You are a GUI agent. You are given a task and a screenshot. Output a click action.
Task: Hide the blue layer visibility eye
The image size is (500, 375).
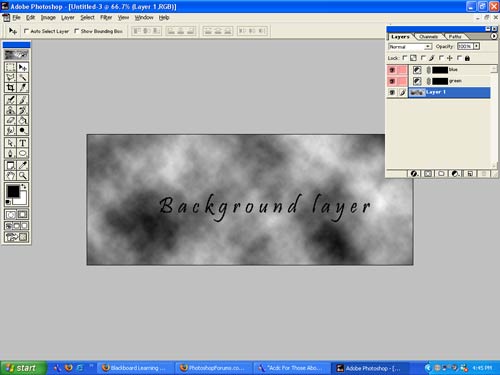(x=392, y=70)
